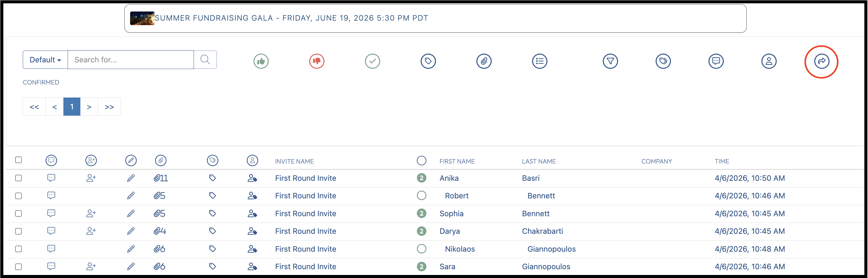The height and width of the screenshot is (278, 868).
Task: Go to first page with << button
Action: click(x=34, y=107)
